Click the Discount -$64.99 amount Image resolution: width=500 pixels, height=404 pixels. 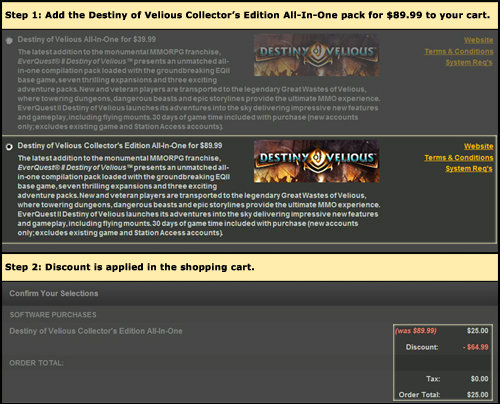(x=476, y=347)
